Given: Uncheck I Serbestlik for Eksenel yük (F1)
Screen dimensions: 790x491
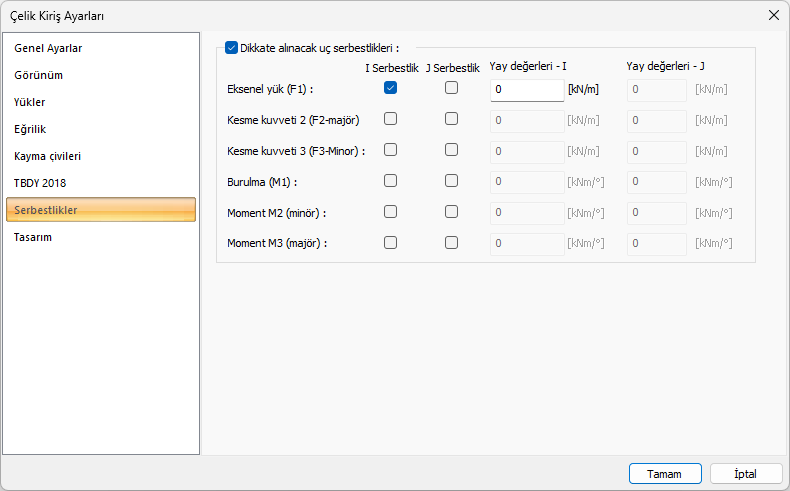Looking at the screenshot, I should pyautogui.click(x=391, y=88).
